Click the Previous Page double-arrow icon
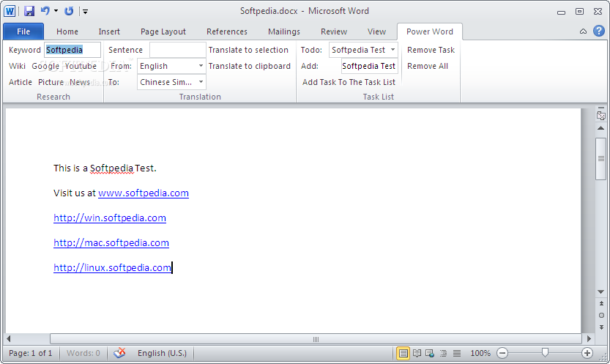 click(601, 303)
